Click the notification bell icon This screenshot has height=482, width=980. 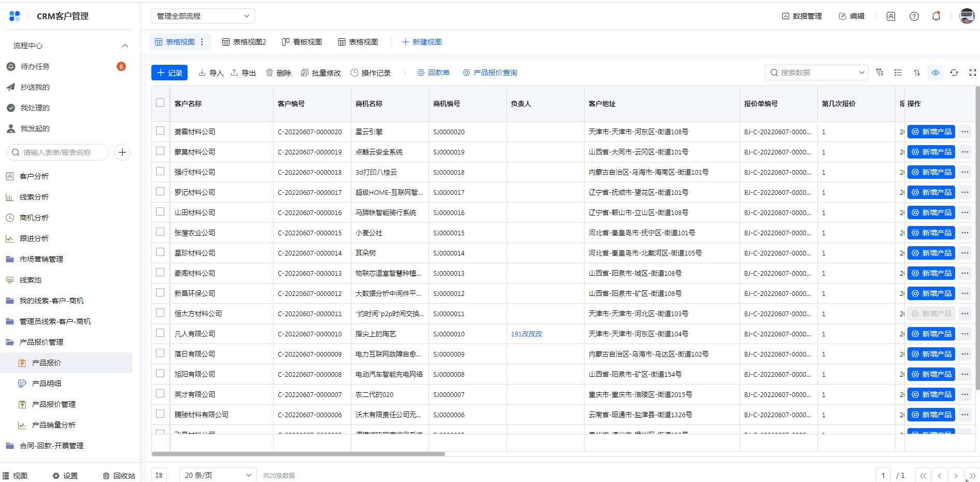[x=936, y=16]
